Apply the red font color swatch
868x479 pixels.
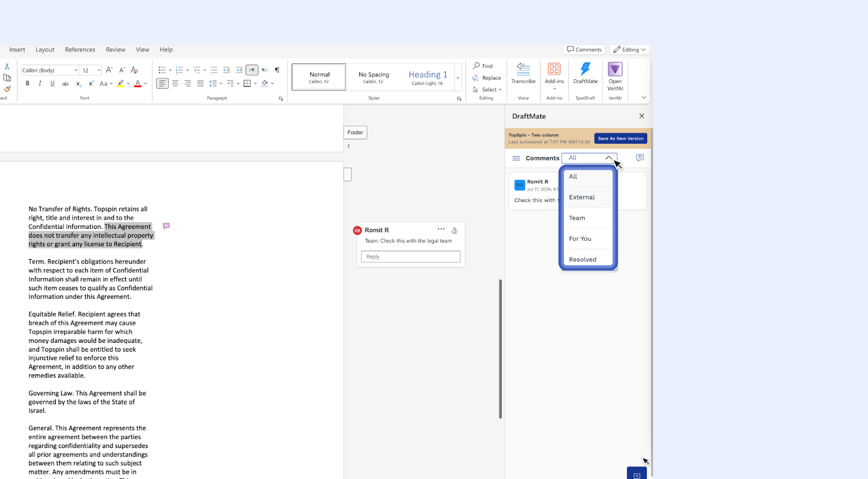(x=138, y=84)
